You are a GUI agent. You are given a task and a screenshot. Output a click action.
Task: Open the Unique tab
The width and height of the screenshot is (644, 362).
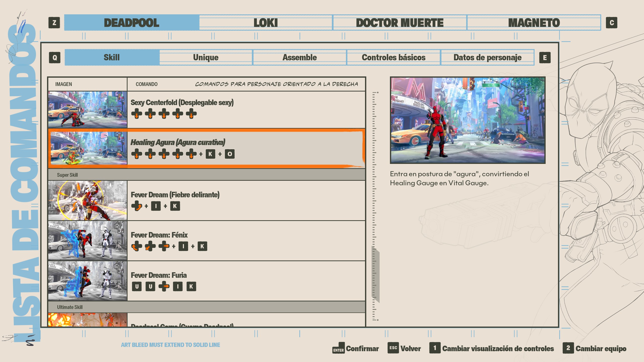tap(206, 58)
